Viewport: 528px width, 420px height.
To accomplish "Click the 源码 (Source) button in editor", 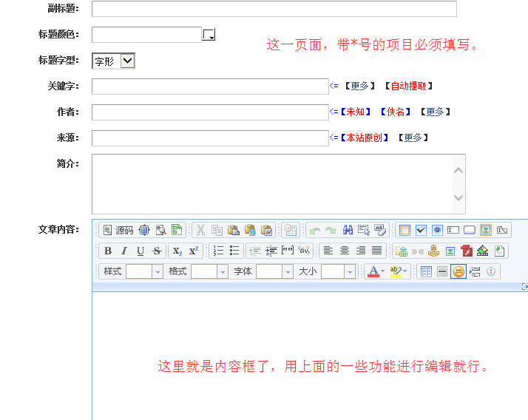I will [x=118, y=230].
